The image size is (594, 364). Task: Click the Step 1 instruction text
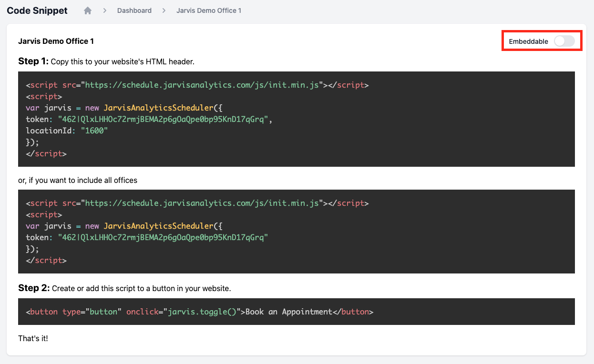(x=106, y=61)
